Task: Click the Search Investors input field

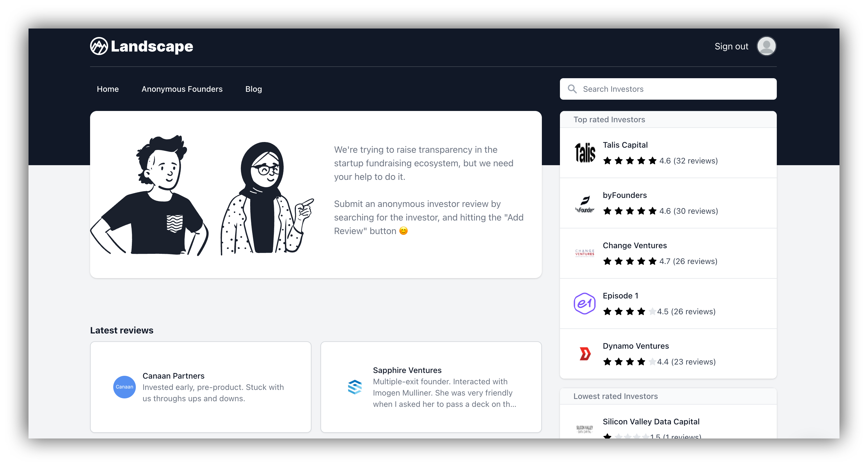Action: point(668,89)
